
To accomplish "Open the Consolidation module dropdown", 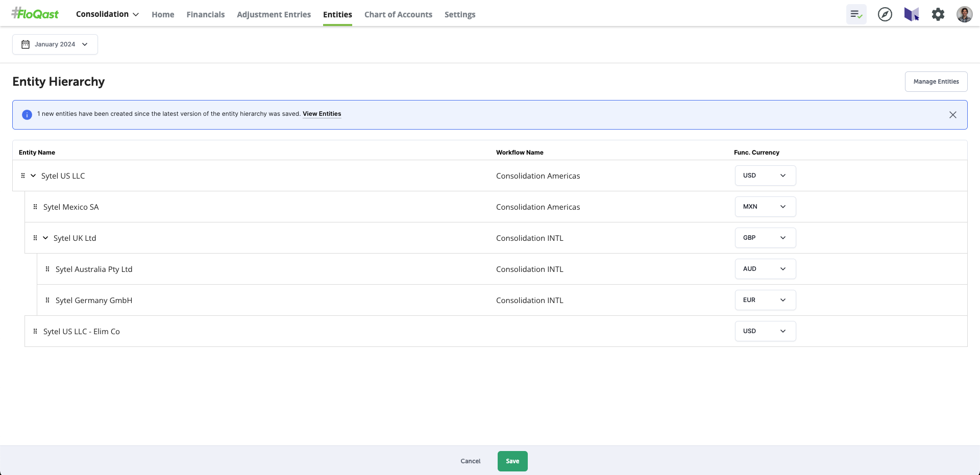I will (x=107, y=14).
